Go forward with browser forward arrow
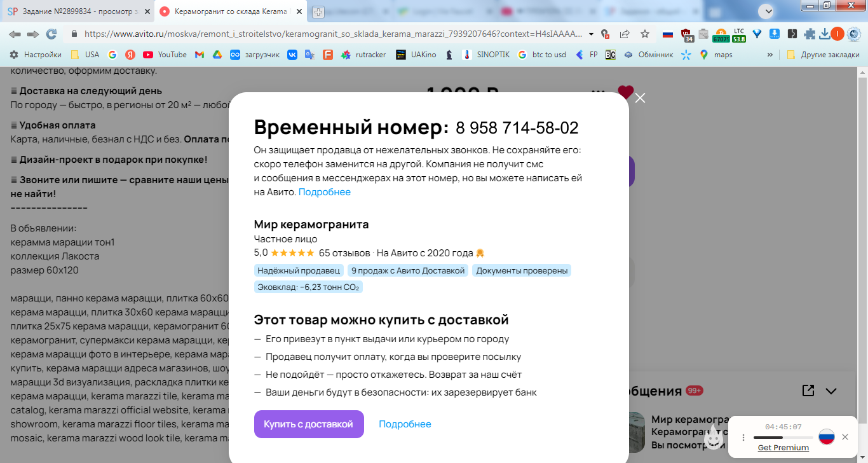 (x=33, y=34)
